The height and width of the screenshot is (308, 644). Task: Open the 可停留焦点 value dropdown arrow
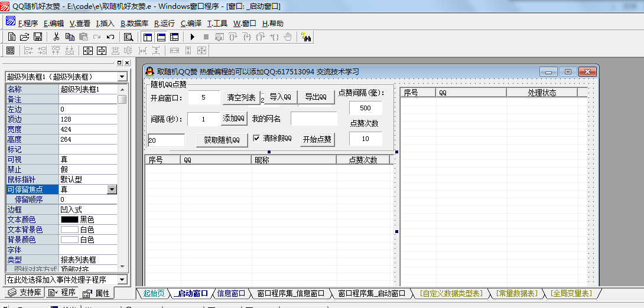tap(112, 189)
